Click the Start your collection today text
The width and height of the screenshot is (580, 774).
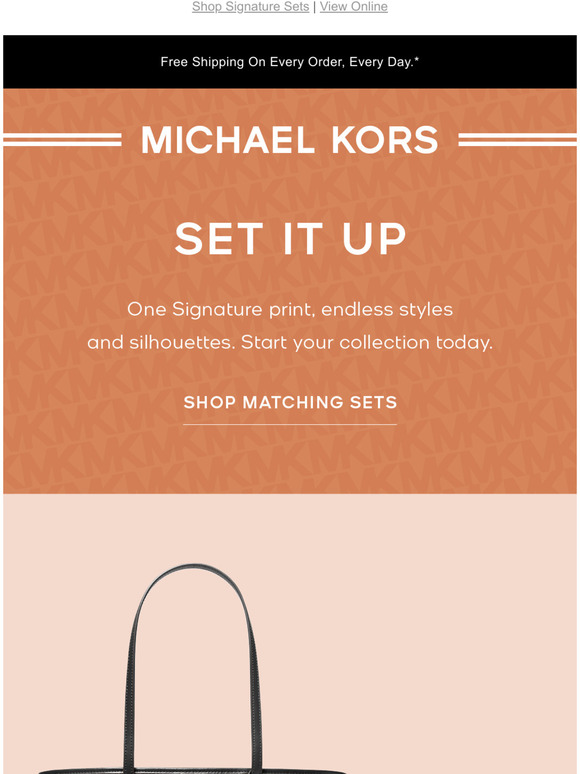click(x=367, y=343)
